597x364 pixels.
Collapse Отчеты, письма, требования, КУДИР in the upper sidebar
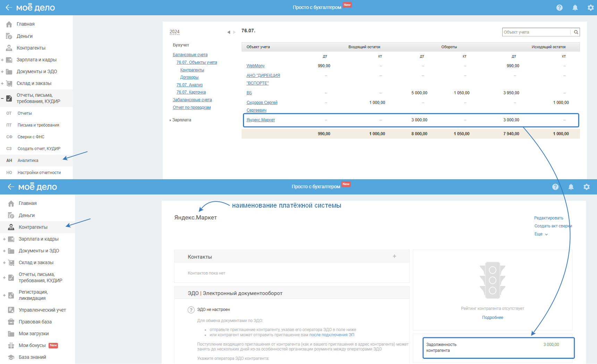pyautogui.click(x=2, y=98)
